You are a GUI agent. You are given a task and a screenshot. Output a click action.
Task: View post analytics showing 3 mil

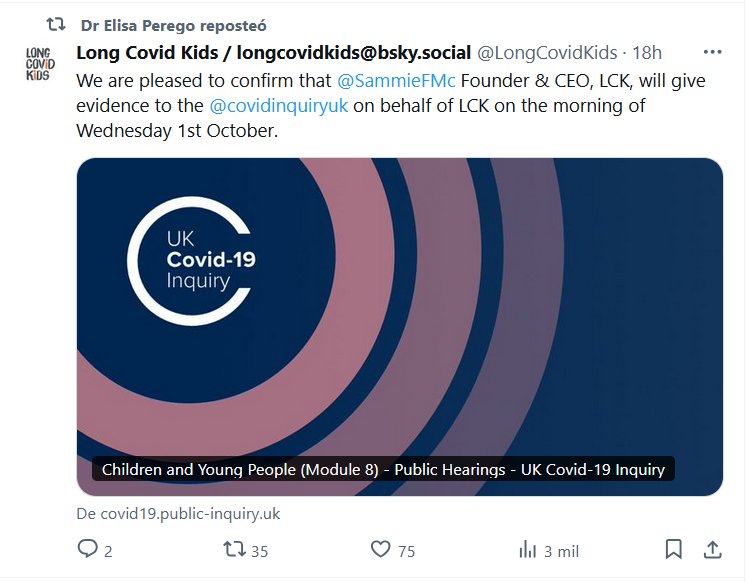pos(527,549)
